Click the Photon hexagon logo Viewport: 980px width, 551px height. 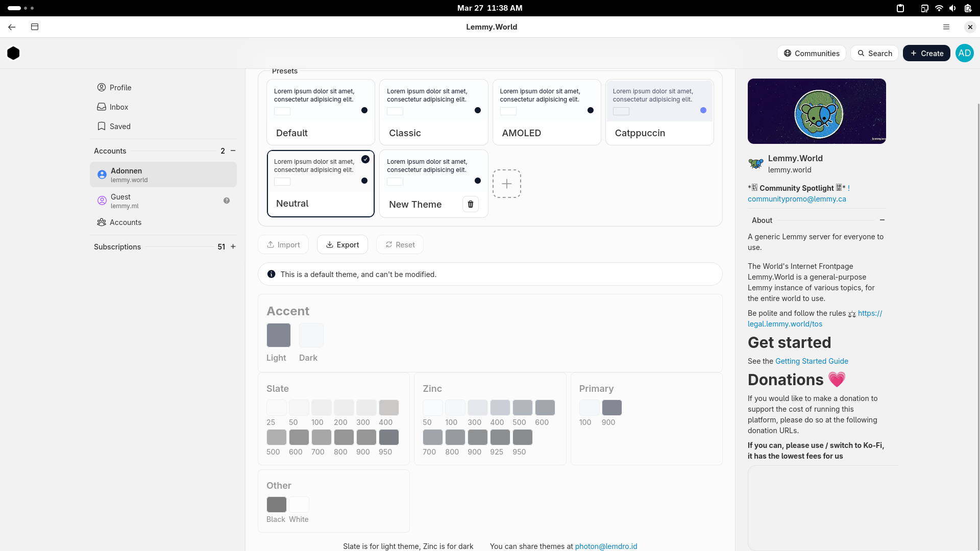(14, 53)
